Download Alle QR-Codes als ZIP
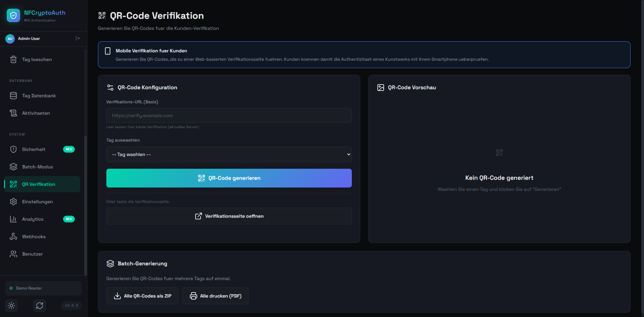Screen dimensions: 644x317 pyautogui.click(x=142, y=296)
